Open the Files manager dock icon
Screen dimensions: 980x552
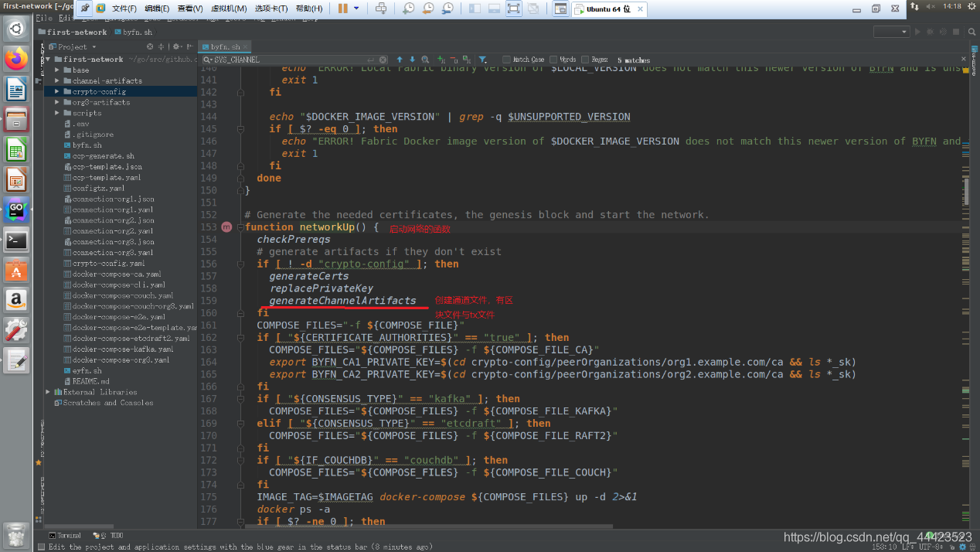click(x=16, y=119)
